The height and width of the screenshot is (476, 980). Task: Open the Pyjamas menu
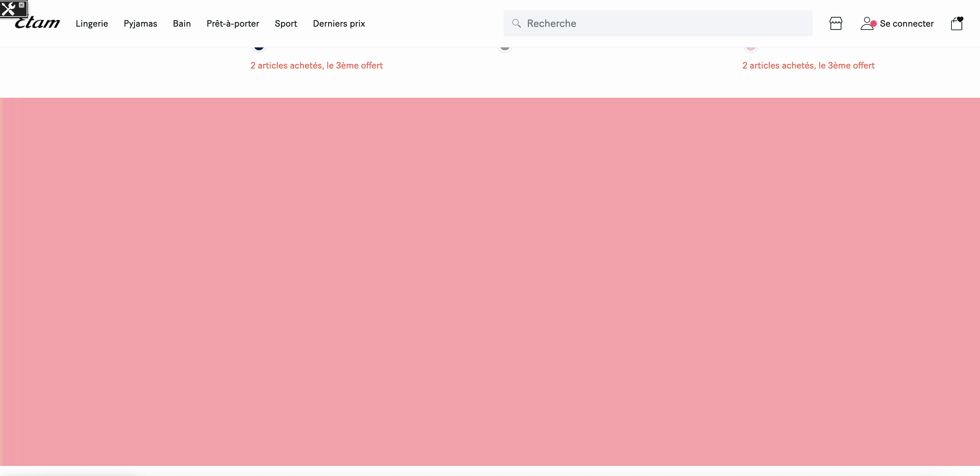[141, 24]
